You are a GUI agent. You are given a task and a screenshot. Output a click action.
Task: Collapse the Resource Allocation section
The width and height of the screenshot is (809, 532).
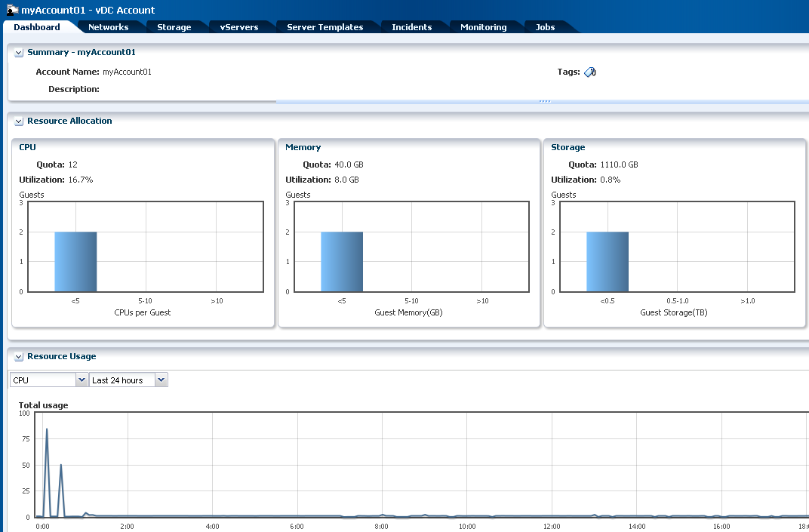coord(19,121)
